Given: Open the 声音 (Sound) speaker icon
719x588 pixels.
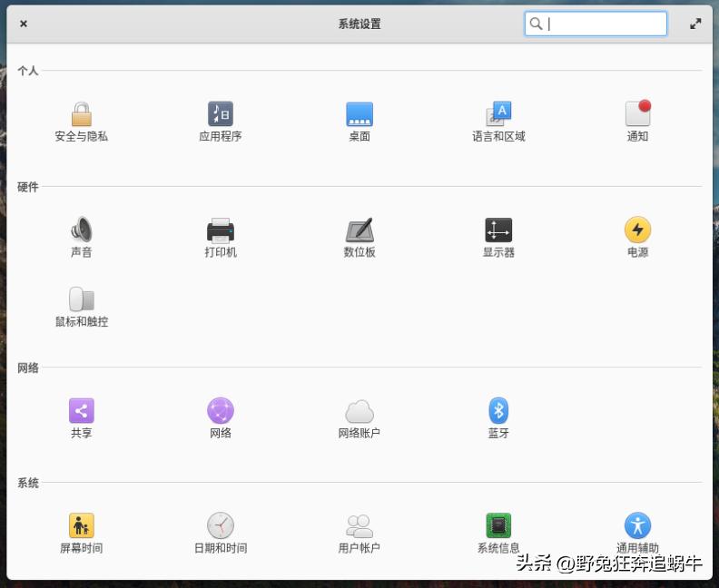Looking at the screenshot, I should click(x=82, y=230).
